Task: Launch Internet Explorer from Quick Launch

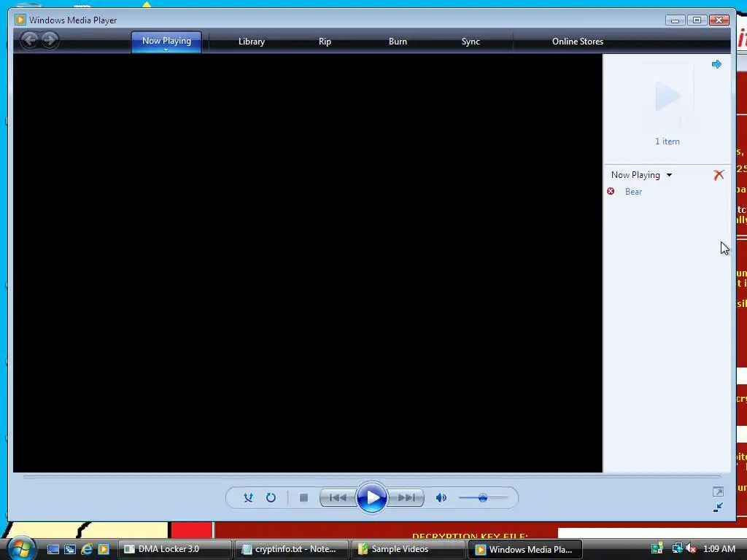Action: (x=87, y=549)
